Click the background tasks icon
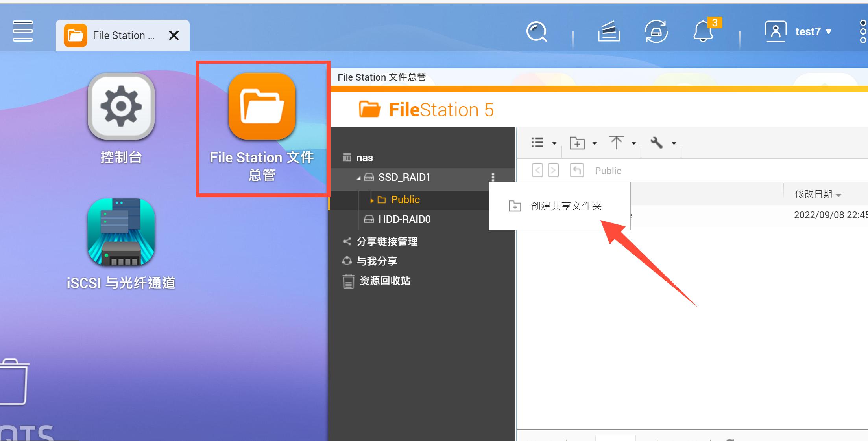This screenshot has width=868, height=441. point(608,31)
